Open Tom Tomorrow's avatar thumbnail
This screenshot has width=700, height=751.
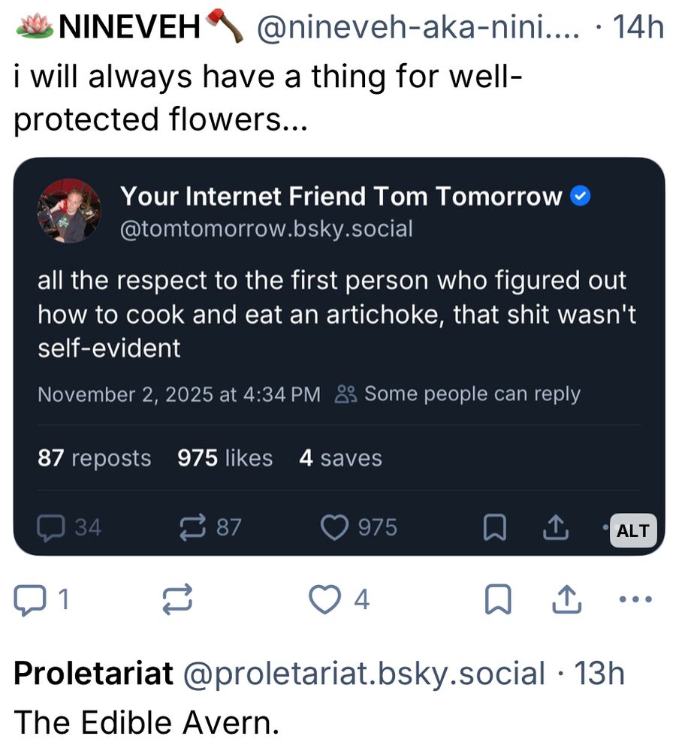(69, 211)
